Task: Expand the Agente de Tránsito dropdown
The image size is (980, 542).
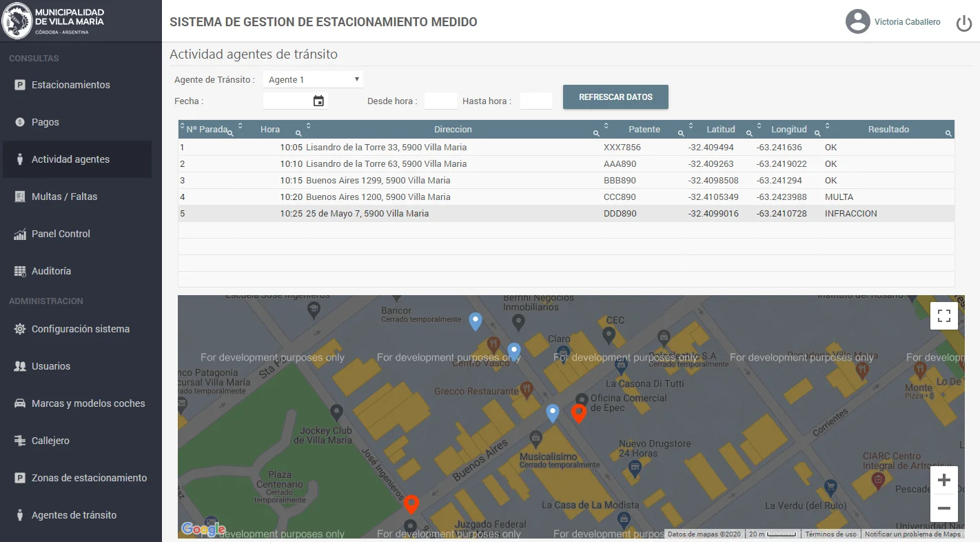Action: tap(313, 80)
